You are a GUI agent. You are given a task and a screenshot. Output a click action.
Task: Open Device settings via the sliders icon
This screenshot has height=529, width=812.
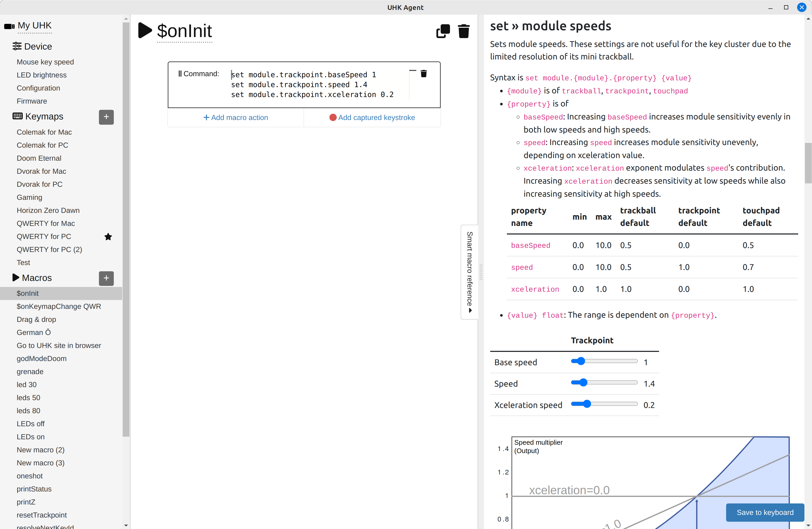point(17,46)
